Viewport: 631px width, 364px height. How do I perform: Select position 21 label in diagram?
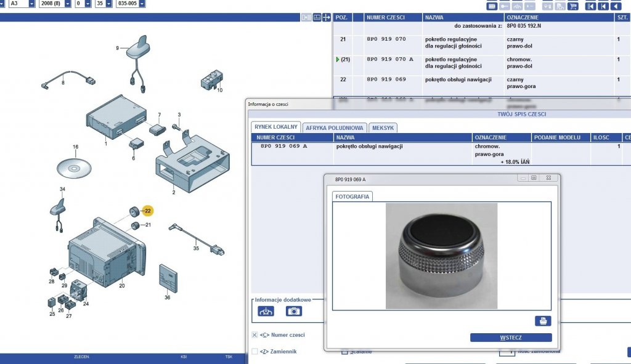(x=148, y=225)
